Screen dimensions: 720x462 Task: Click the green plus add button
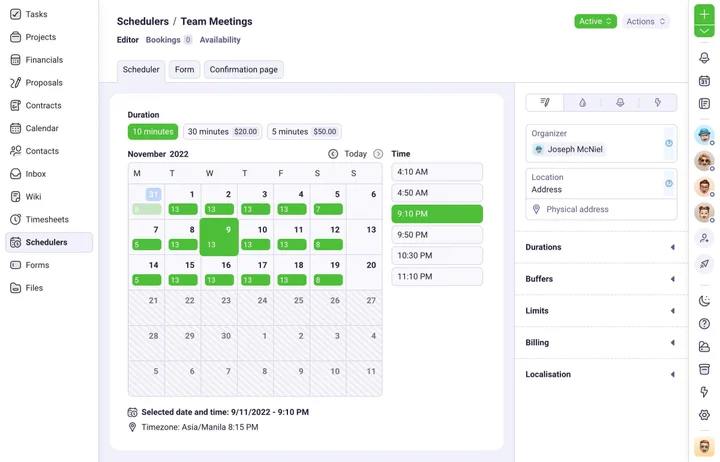click(704, 15)
